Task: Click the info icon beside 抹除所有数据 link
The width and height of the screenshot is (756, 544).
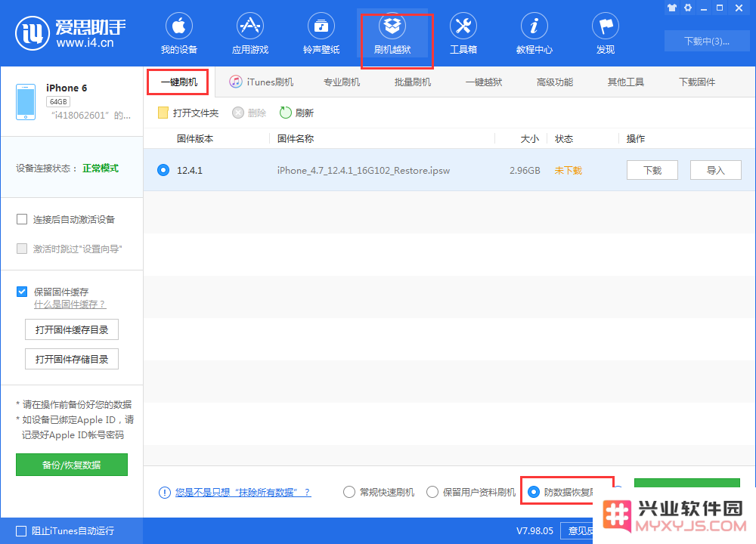Action: [x=164, y=493]
